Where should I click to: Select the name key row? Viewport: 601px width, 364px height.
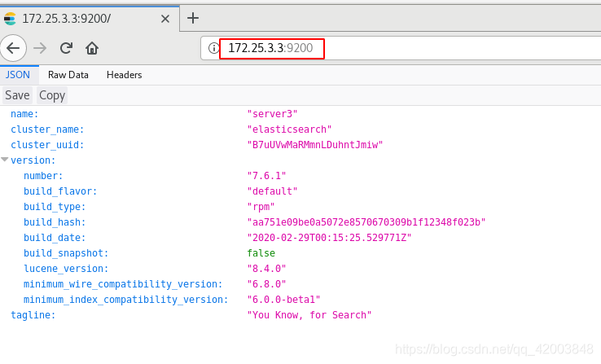point(24,114)
